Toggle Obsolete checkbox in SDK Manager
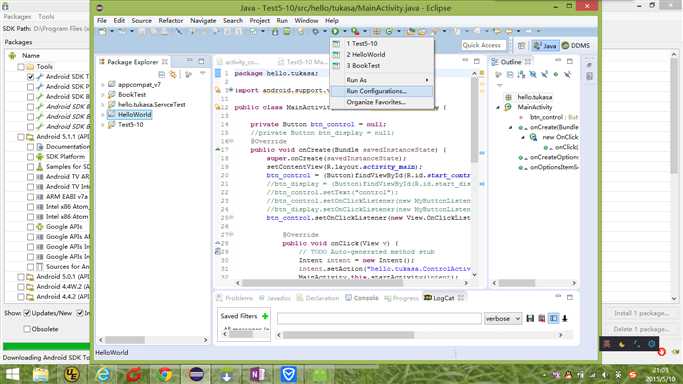 click(27, 329)
